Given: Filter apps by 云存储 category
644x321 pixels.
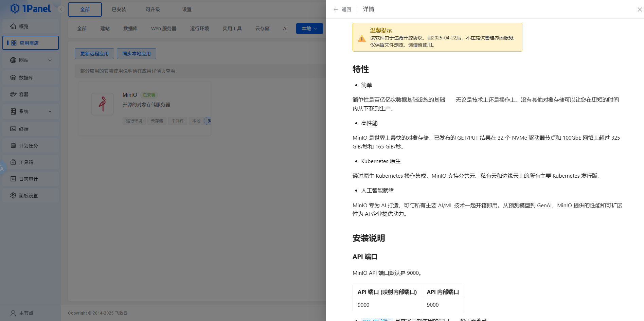Looking at the screenshot, I should coord(262,29).
